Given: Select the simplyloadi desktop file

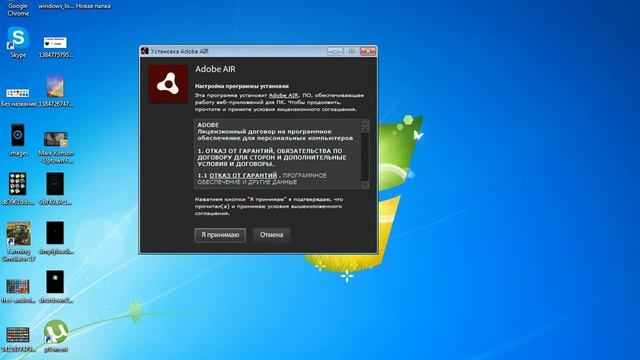Looking at the screenshot, I should coord(56,238).
